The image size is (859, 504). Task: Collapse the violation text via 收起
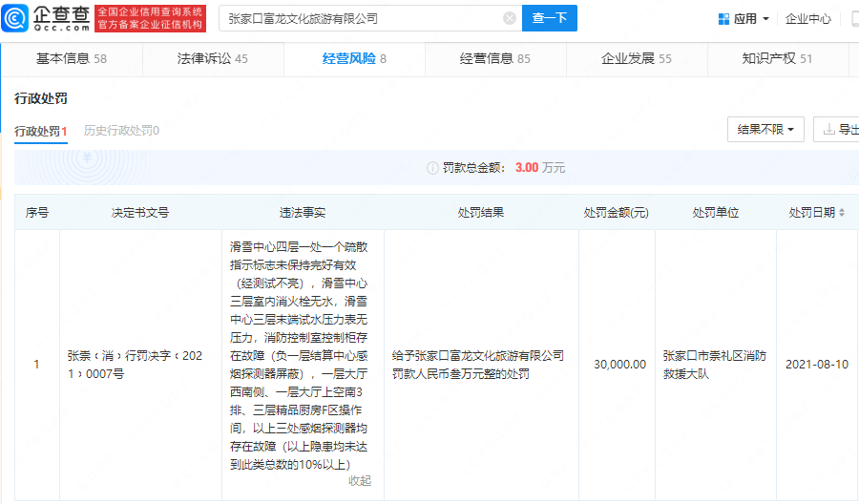pos(360,480)
